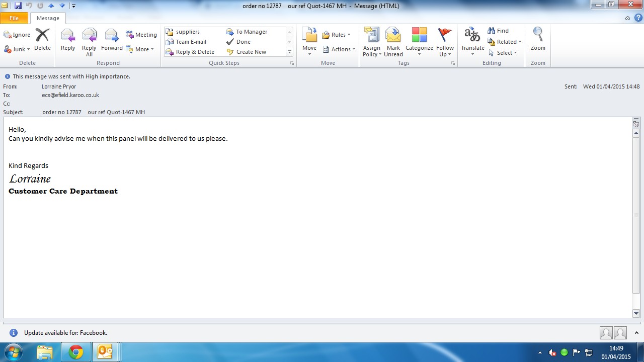
Task: Collapse the ribbon with the caret toggle
Action: coord(627,18)
